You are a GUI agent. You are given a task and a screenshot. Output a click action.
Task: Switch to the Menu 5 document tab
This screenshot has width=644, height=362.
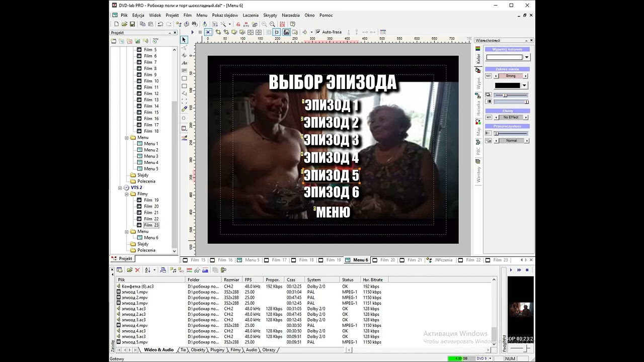click(249, 260)
